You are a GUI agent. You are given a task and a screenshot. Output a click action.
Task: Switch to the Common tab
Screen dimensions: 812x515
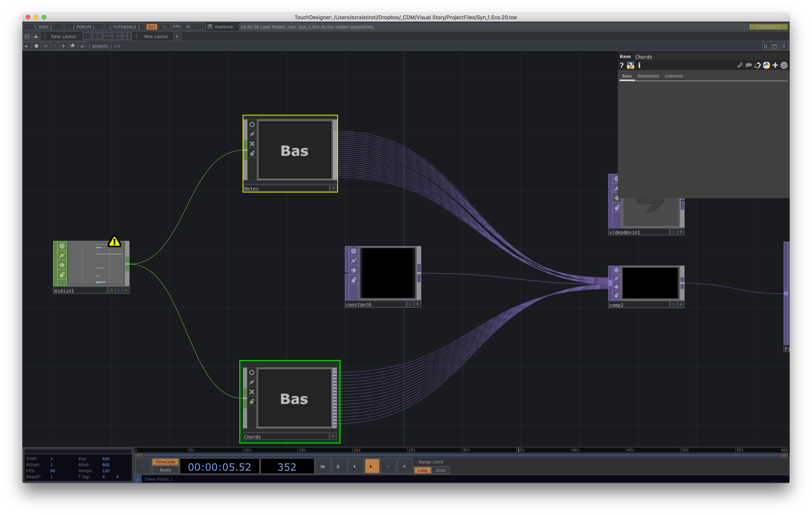pyautogui.click(x=673, y=76)
